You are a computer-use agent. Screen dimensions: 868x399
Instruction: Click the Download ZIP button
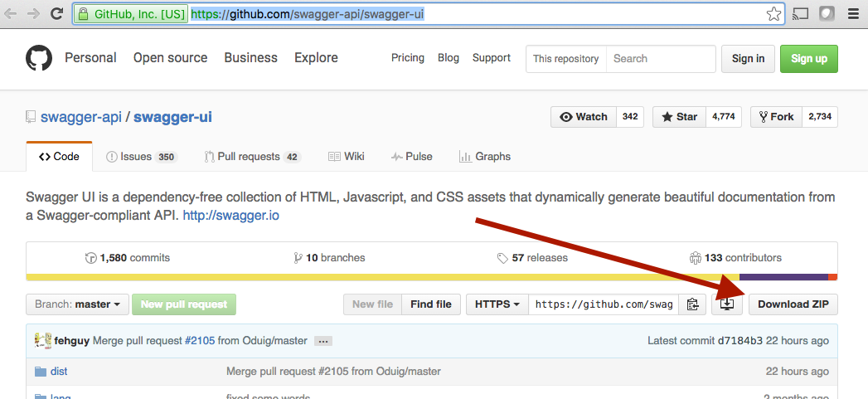[793, 304]
